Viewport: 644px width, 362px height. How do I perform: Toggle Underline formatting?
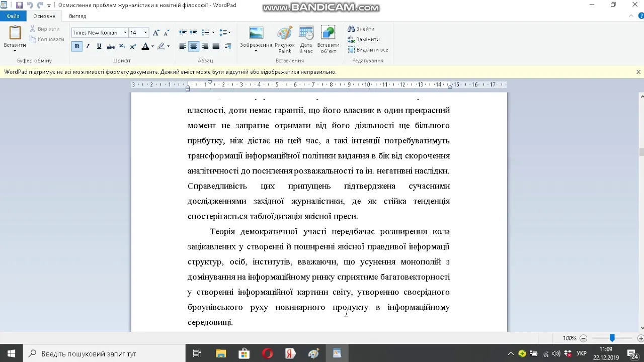(x=99, y=46)
